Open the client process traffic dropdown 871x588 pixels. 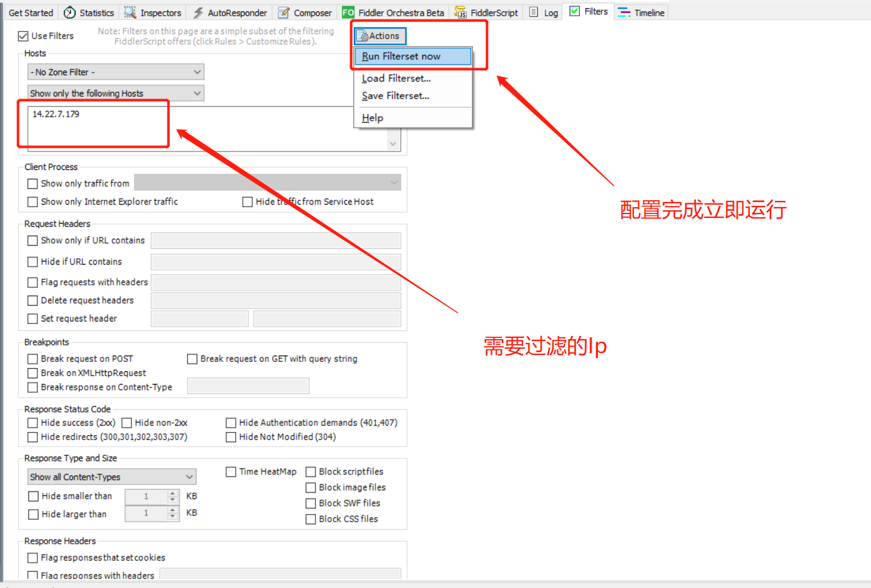coord(267,183)
